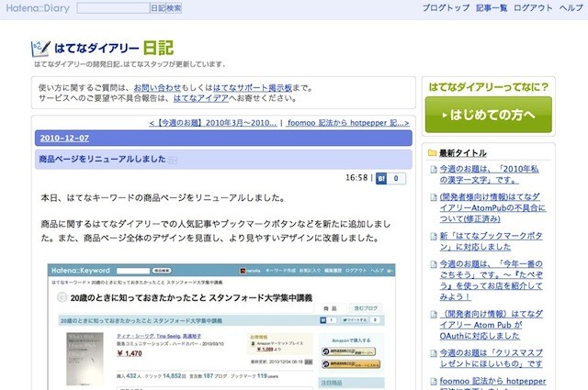This screenshot has height=390, width=588.
Task: Click the はてなダイアリーってなに? heading
Action: (489, 87)
